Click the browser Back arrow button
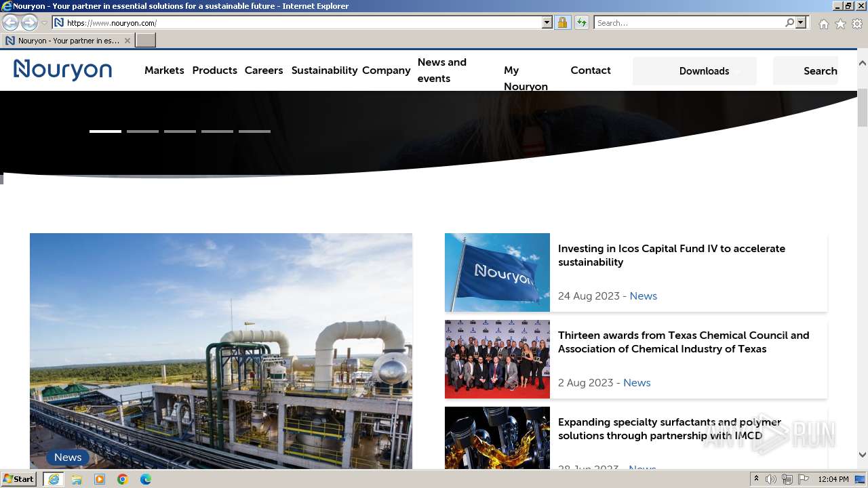 tap(10, 22)
